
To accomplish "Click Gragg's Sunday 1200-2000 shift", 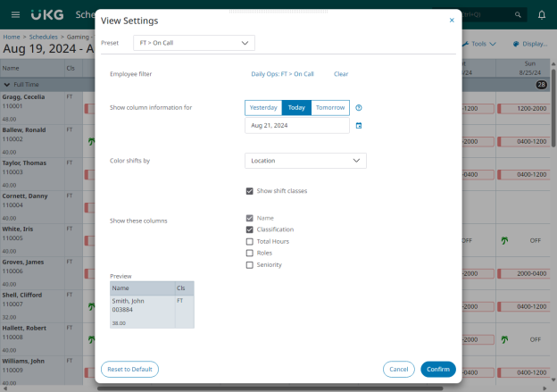I will (524, 109).
